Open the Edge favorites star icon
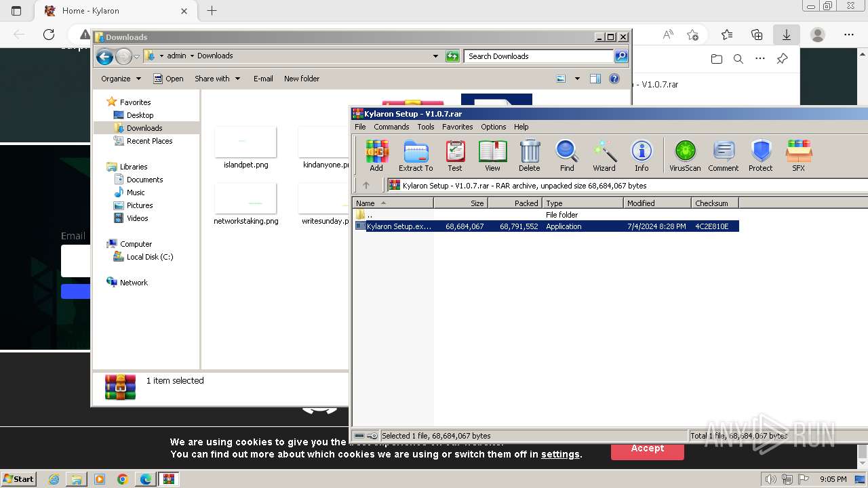 click(x=727, y=35)
